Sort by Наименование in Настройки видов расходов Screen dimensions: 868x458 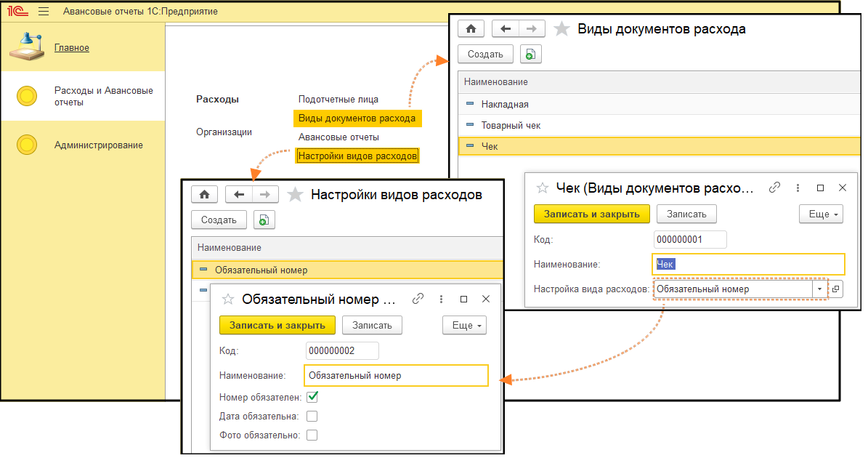pyautogui.click(x=347, y=248)
